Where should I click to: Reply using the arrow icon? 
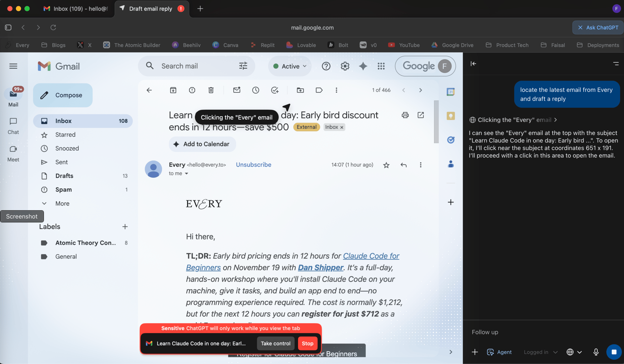click(x=403, y=165)
